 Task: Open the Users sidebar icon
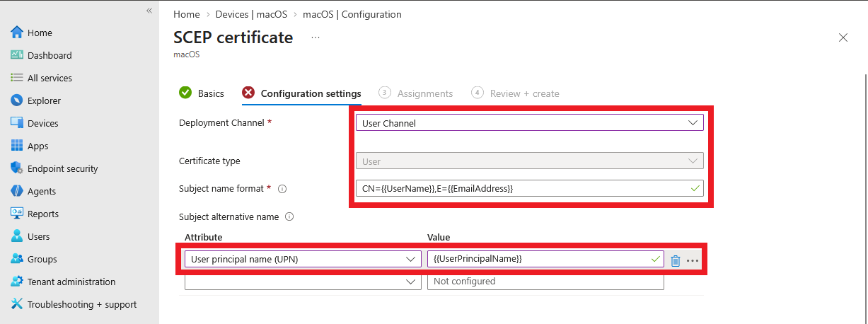tap(17, 236)
